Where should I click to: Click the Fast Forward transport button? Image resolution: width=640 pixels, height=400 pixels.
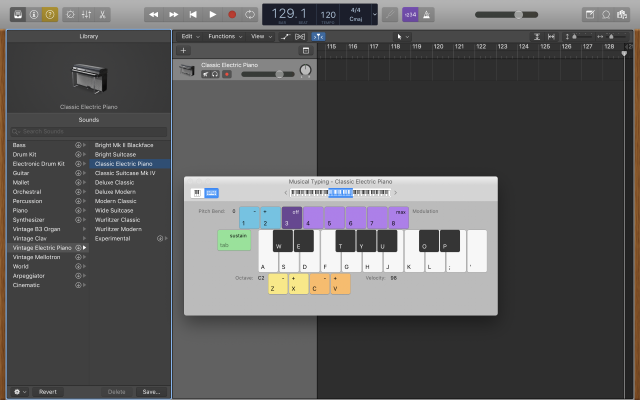[x=173, y=15]
